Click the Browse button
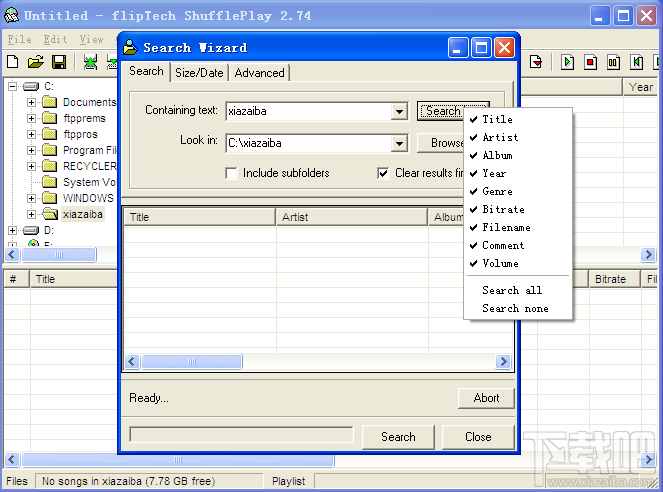The width and height of the screenshot is (663, 492). click(441, 143)
